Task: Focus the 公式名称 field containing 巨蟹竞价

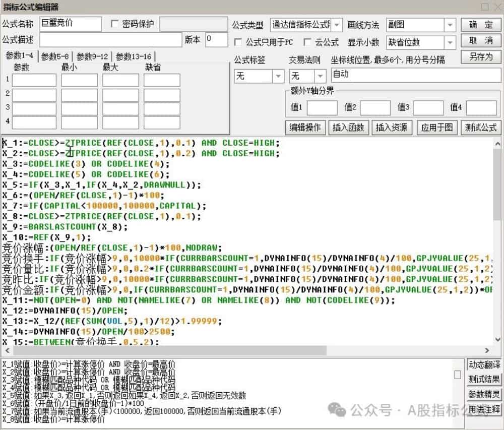Action: tap(71, 24)
